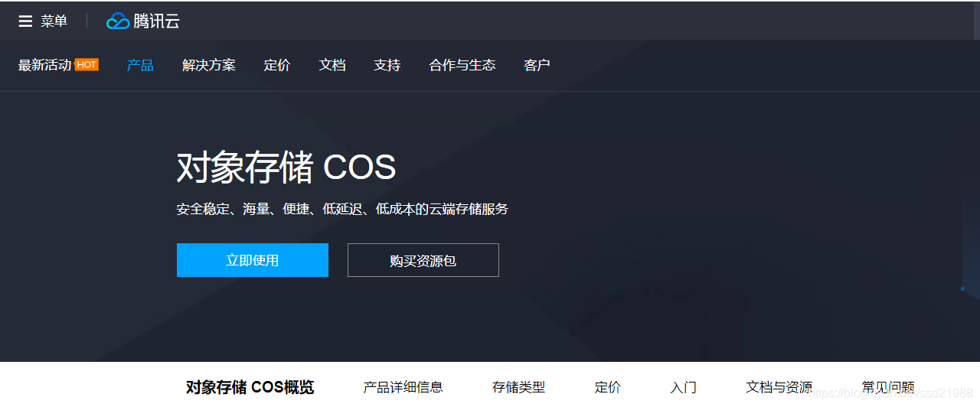Click the 购买资源包 button

point(423,260)
